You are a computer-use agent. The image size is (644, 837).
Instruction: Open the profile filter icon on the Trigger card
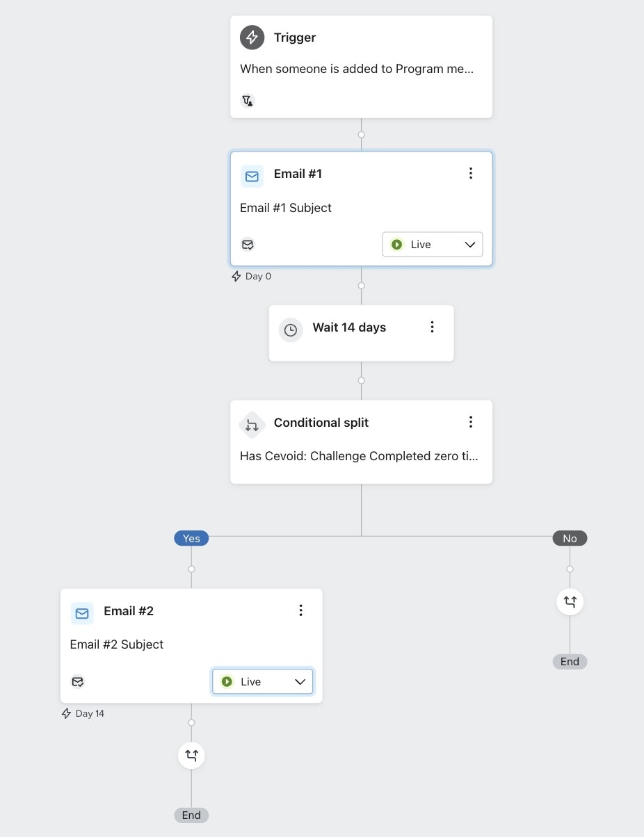[x=247, y=101]
